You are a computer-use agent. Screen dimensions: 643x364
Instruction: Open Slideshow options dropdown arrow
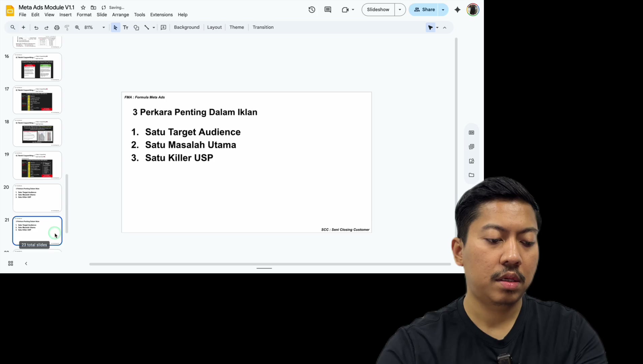point(400,10)
